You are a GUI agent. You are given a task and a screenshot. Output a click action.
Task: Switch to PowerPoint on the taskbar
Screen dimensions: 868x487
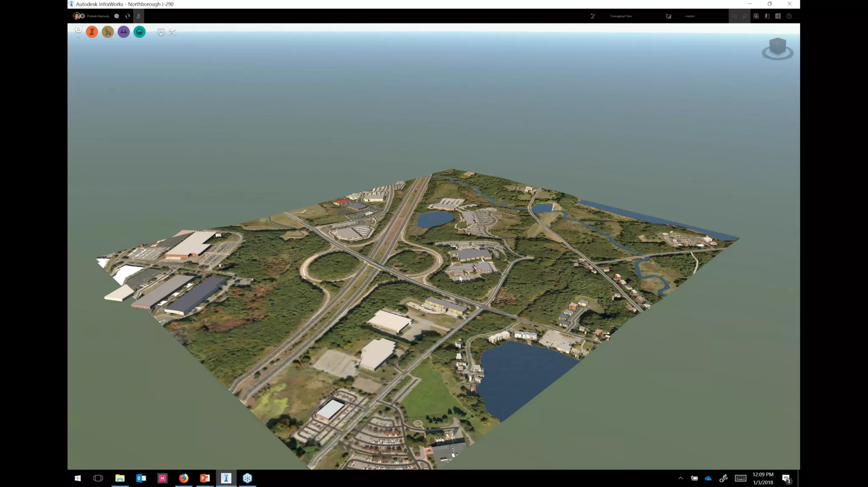click(205, 478)
